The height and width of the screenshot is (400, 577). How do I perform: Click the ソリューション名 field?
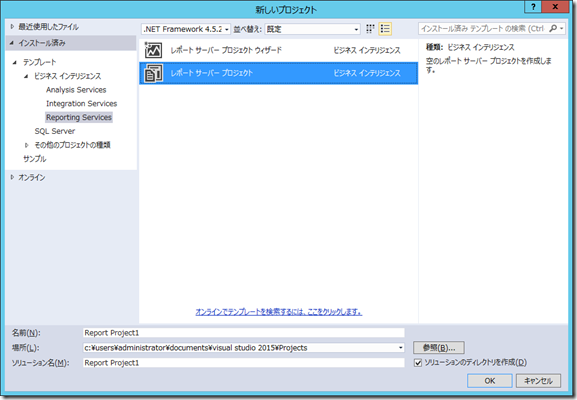pos(244,363)
